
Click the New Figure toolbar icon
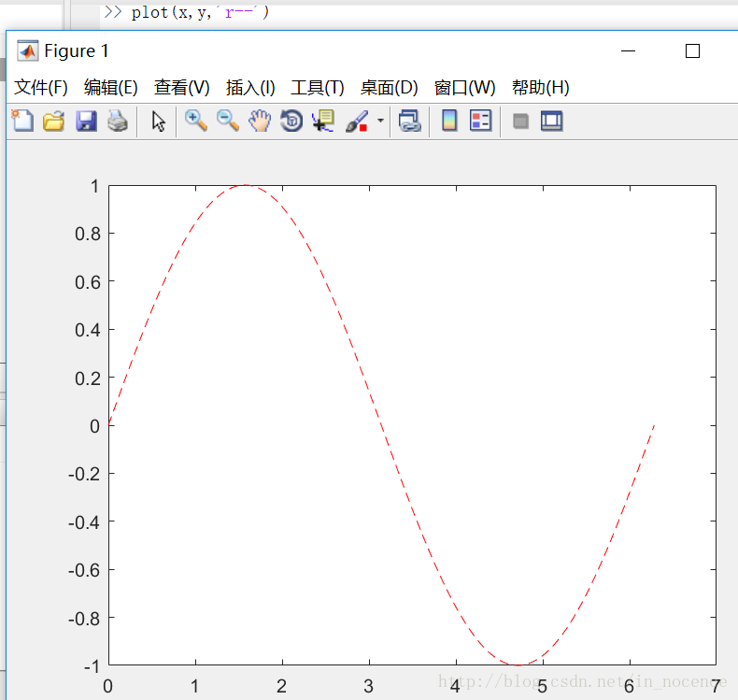(21, 121)
